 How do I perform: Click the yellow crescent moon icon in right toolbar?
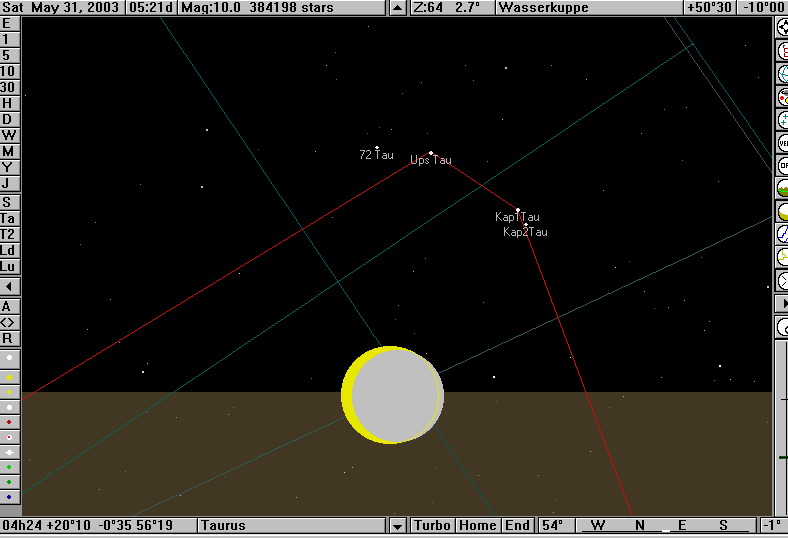point(781,212)
